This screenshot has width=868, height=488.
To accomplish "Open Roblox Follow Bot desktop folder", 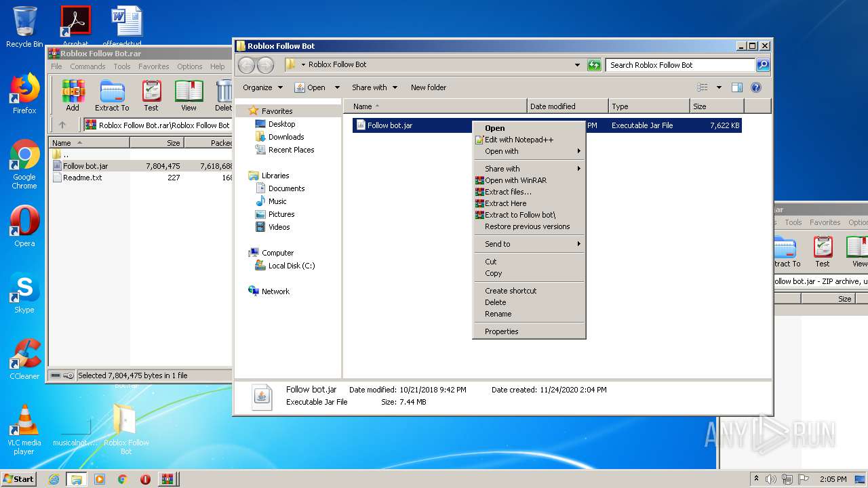I will point(126,430).
